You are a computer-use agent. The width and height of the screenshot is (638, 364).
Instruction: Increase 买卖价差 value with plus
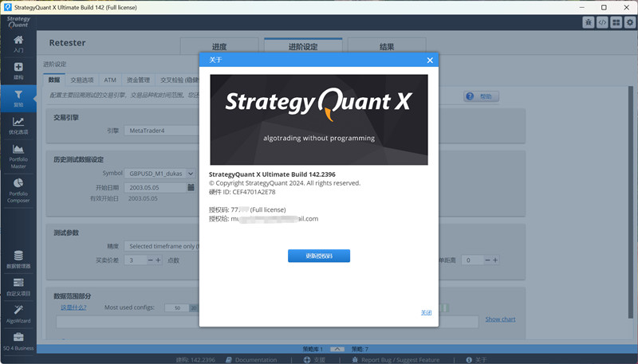(158, 260)
